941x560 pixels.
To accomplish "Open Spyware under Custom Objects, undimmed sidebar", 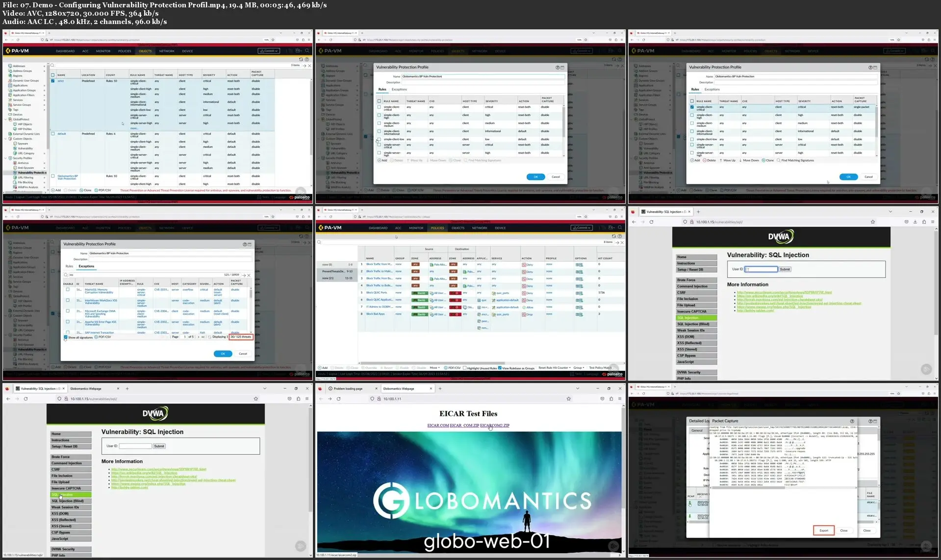I will [x=23, y=144].
